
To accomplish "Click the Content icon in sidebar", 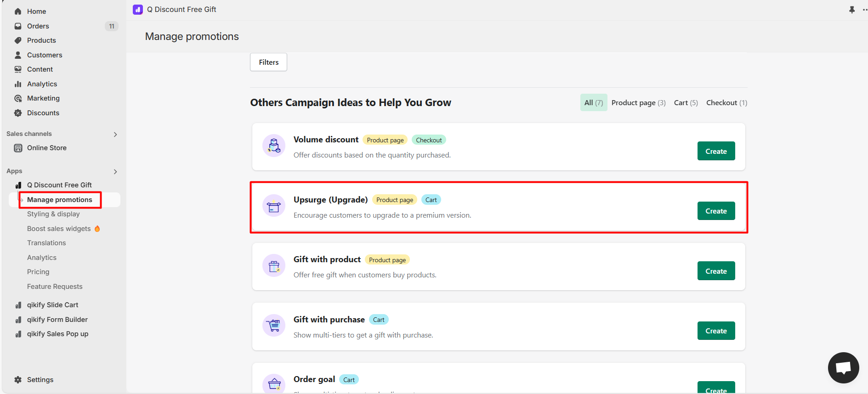I will (18, 69).
